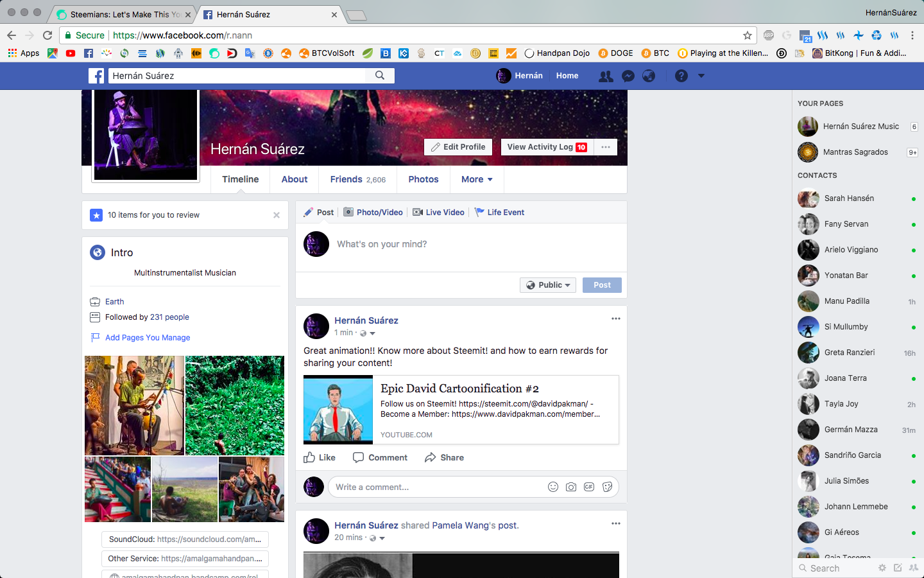Screen dimensions: 924x578
Task: Open the colorful stairs featured photo
Action: tap(118, 489)
